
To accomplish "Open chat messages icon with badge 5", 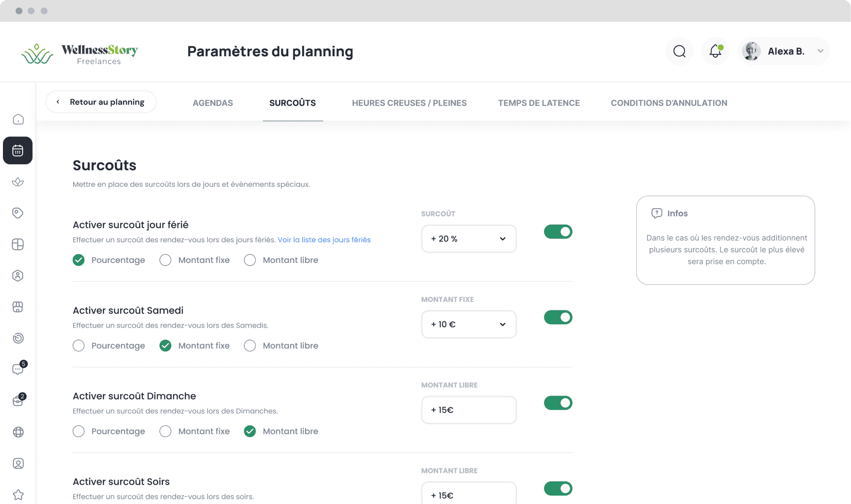I will point(18,368).
